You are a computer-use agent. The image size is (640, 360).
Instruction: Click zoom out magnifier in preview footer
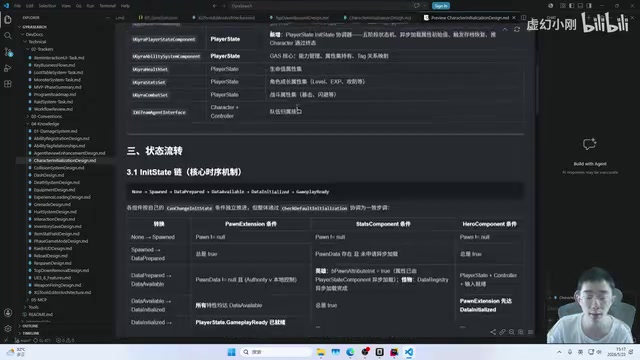(x=512, y=332)
